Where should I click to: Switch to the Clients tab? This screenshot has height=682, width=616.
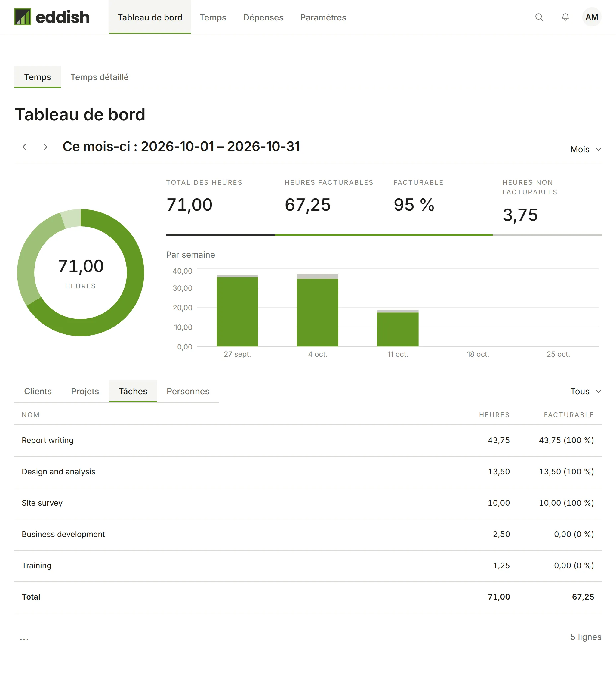coord(38,391)
